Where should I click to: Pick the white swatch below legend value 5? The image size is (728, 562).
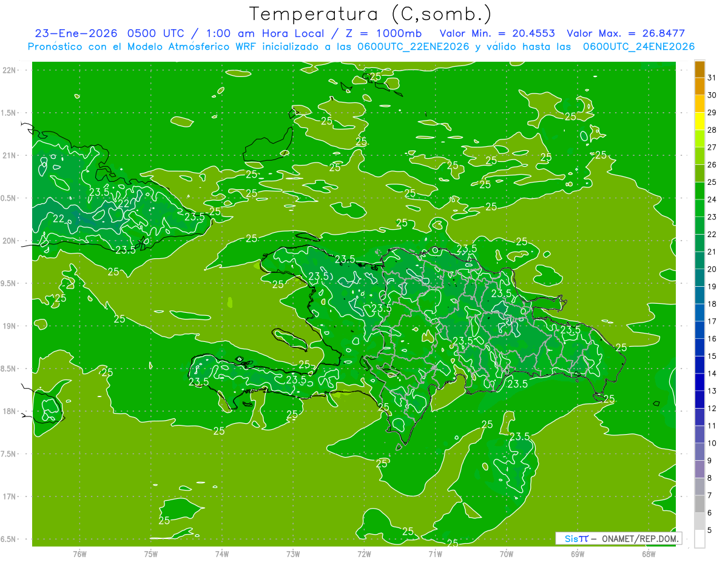[x=699, y=540]
